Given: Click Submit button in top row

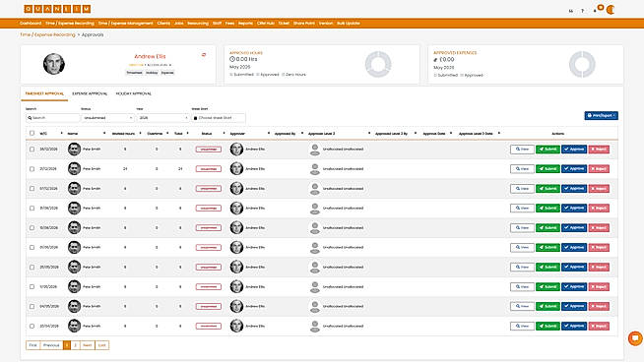Looking at the screenshot, I should coord(547,150).
